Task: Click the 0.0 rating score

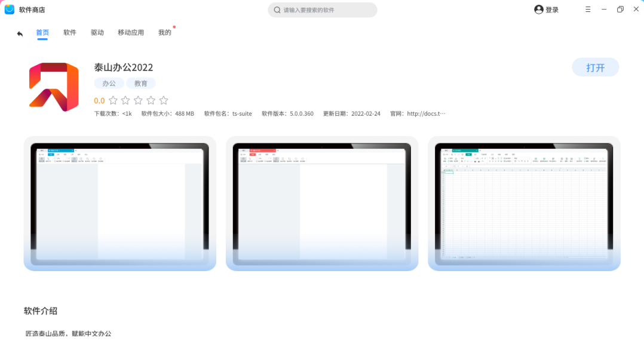Action: tap(99, 100)
